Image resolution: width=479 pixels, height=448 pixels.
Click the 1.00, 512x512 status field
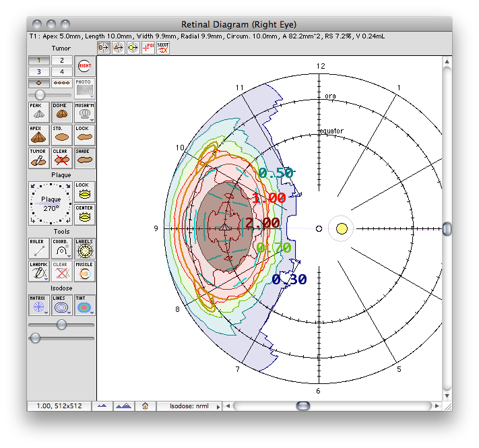point(59,406)
